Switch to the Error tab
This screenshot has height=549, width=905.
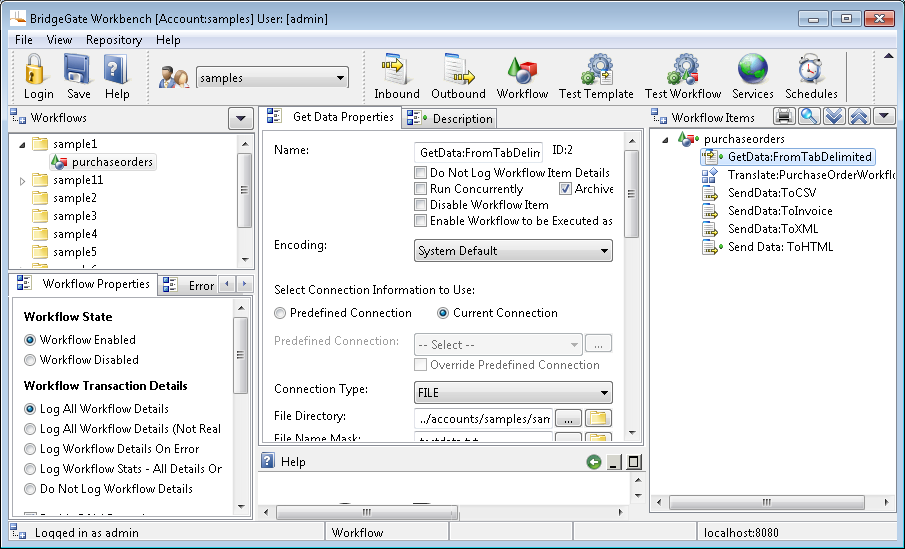click(x=189, y=285)
